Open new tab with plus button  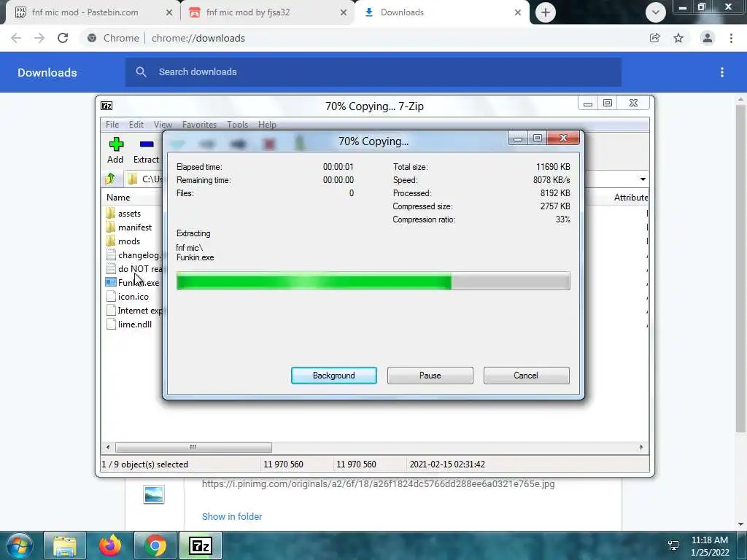tap(546, 12)
